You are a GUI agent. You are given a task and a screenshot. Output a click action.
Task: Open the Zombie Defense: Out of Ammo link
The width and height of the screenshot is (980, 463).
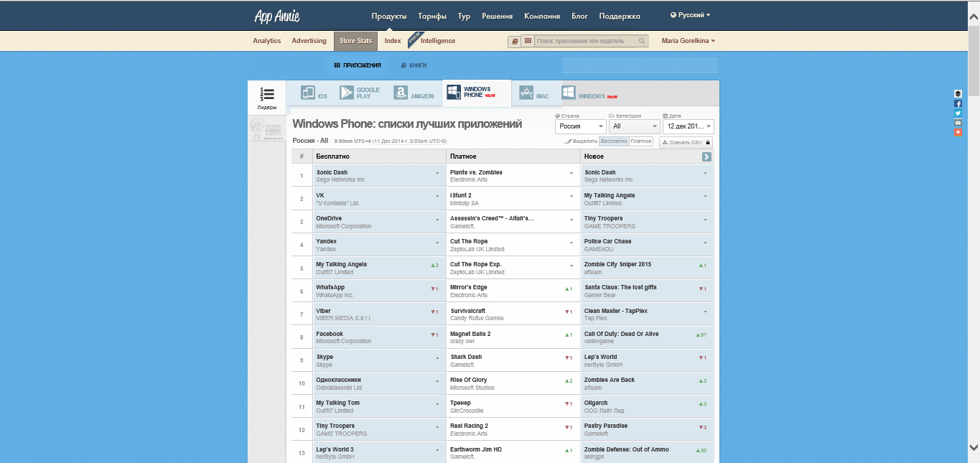click(x=626, y=449)
